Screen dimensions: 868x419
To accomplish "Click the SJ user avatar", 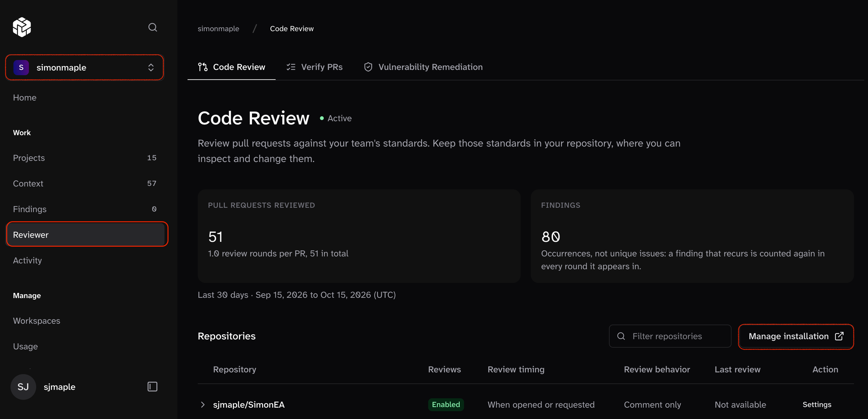I will (23, 387).
